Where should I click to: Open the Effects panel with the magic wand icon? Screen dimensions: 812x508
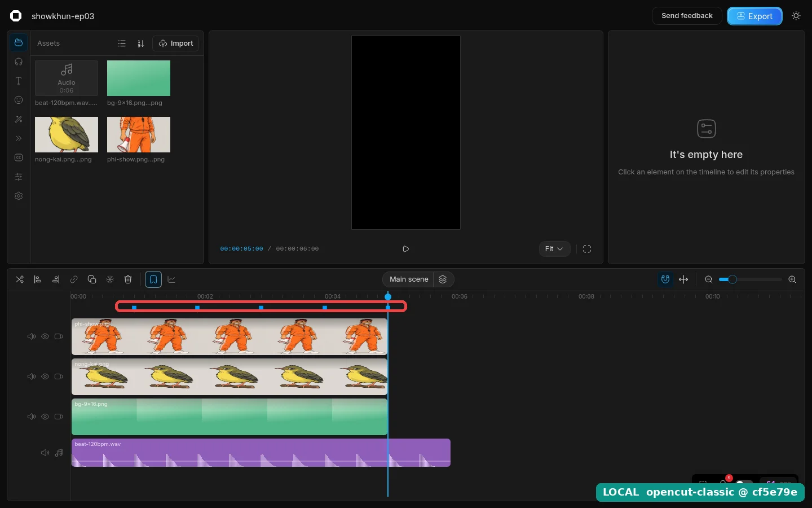tap(19, 119)
